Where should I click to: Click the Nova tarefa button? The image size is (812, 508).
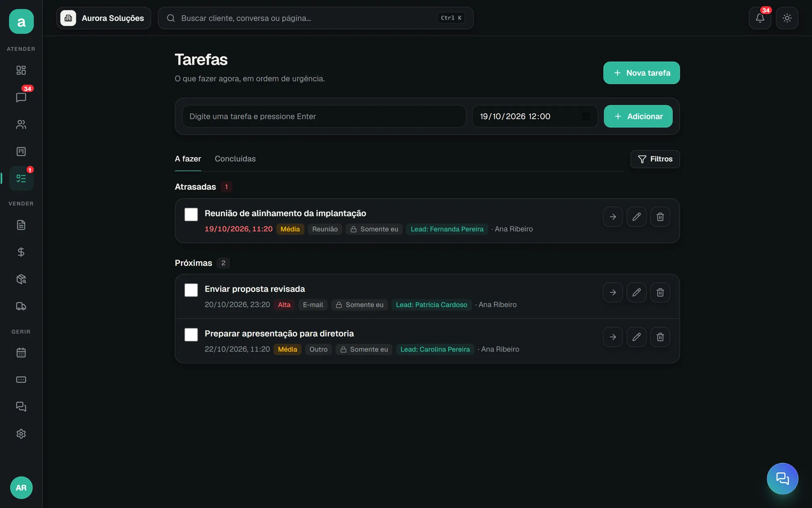[641, 73]
